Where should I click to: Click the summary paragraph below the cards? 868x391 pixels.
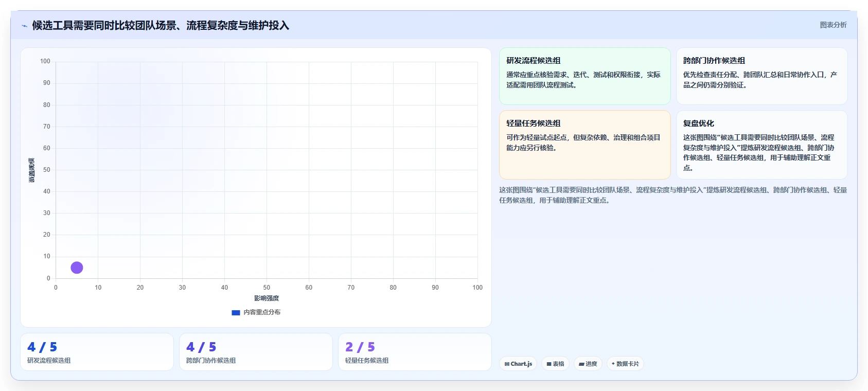[673, 195]
